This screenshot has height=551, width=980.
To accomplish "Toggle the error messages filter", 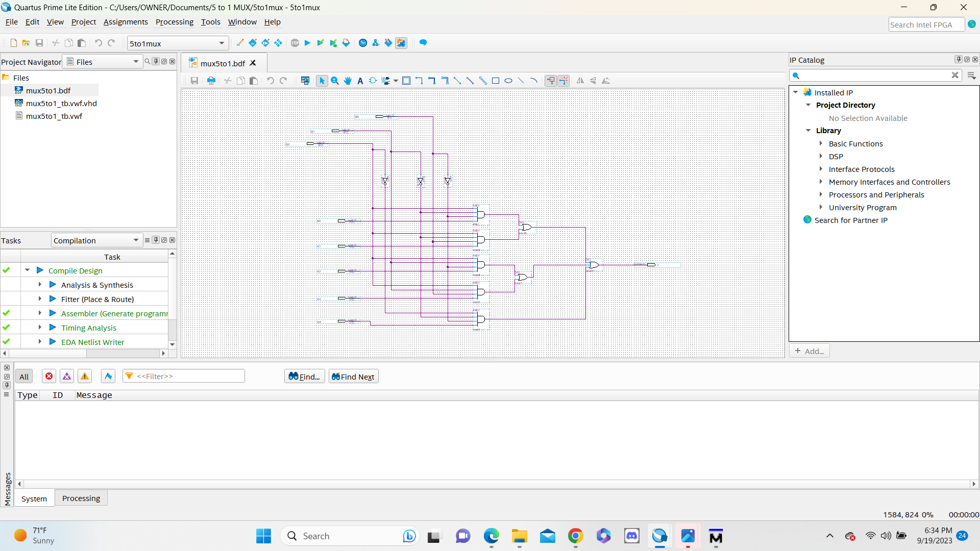I will click(49, 377).
